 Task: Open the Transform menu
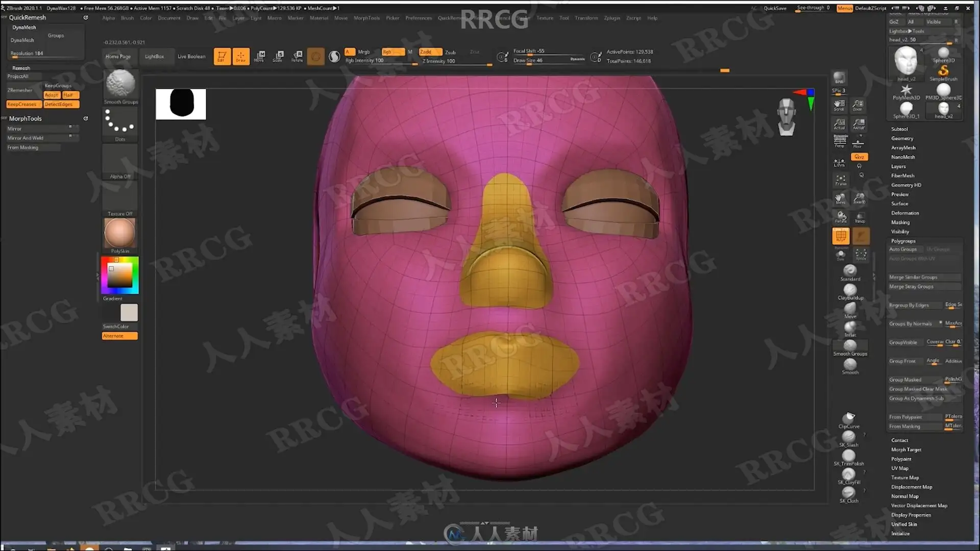coord(586,18)
